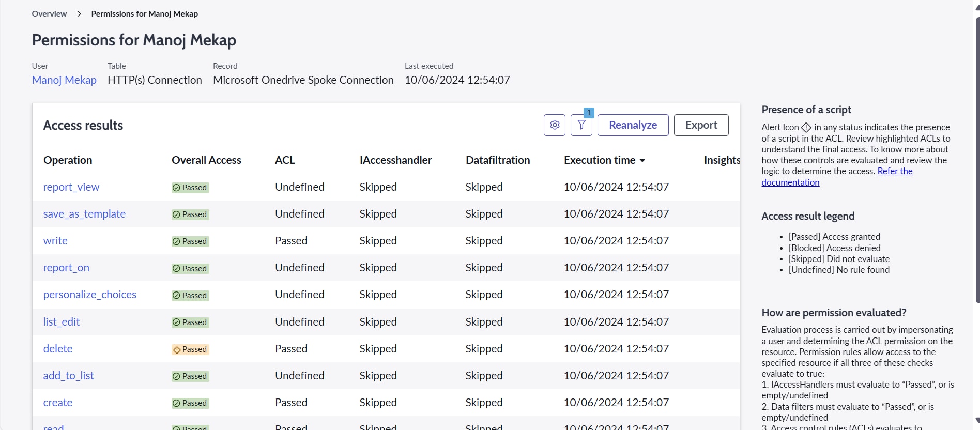Select the ACL Undefined cell in report_view row
This screenshot has height=430, width=980.
click(x=300, y=187)
